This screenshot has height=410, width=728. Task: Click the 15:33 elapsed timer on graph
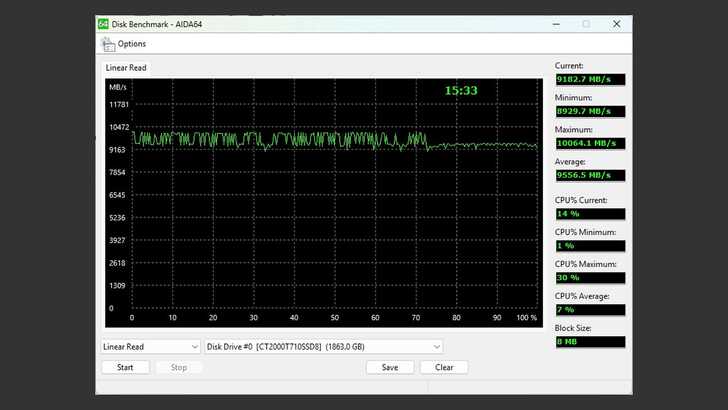click(x=461, y=90)
